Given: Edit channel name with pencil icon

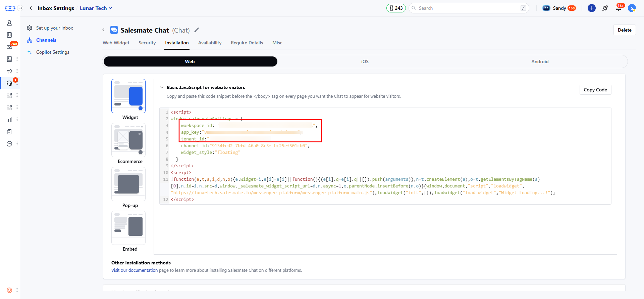Looking at the screenshot, I should 197,30.
